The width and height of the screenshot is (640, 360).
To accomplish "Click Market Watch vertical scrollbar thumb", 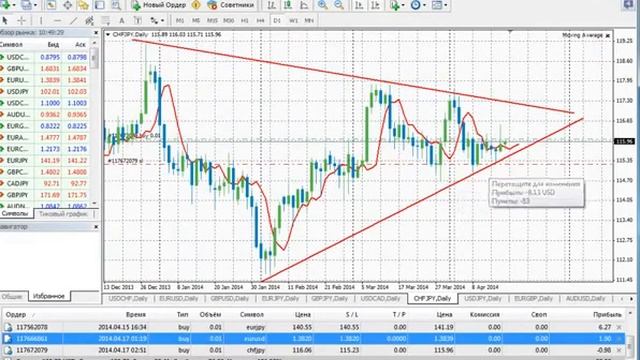I will pos(94,58).
